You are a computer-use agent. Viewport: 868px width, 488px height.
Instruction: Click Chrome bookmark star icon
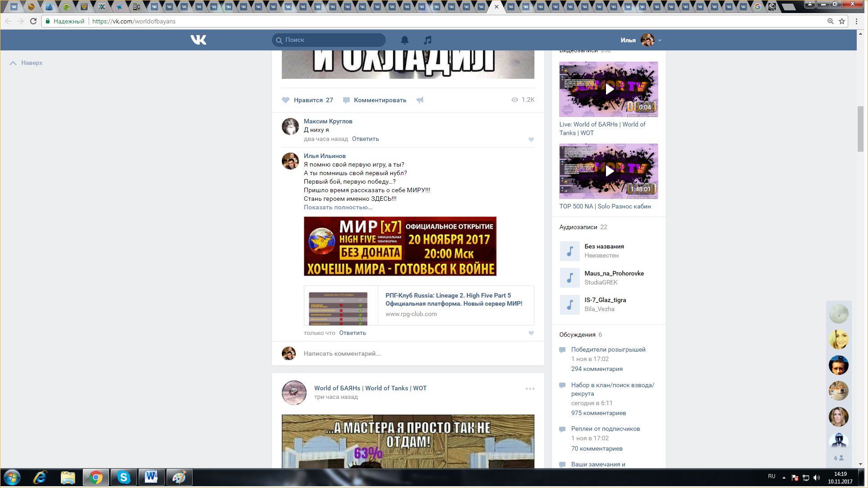click(x=842, y=21)
